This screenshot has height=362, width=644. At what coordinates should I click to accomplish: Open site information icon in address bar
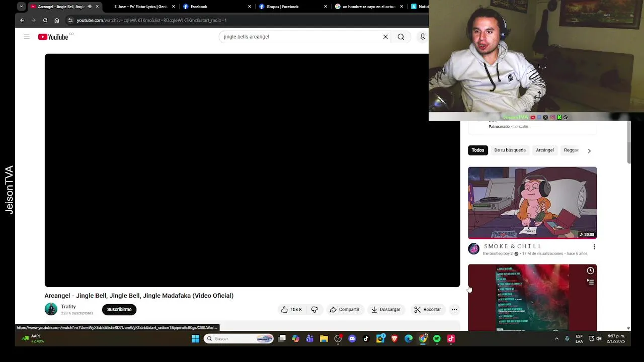point(70,20)
